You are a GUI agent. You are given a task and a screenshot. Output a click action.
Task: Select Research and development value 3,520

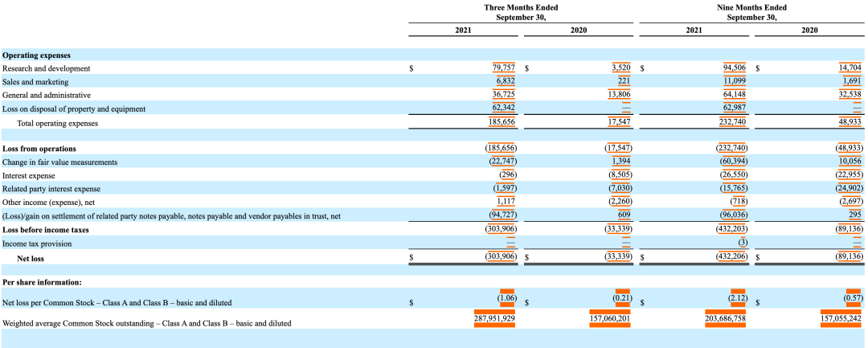pos(621,68)
